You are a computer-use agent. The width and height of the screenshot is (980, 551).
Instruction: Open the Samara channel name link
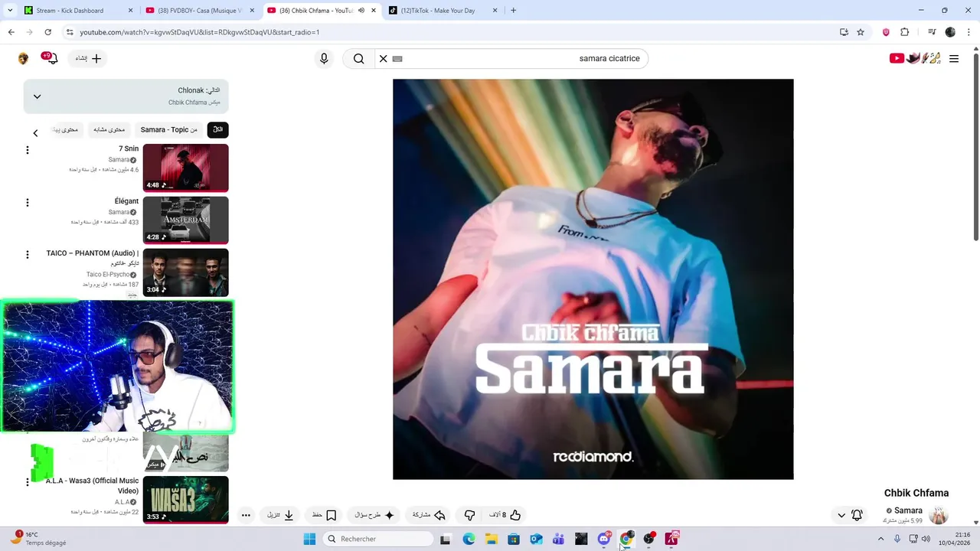908,510
